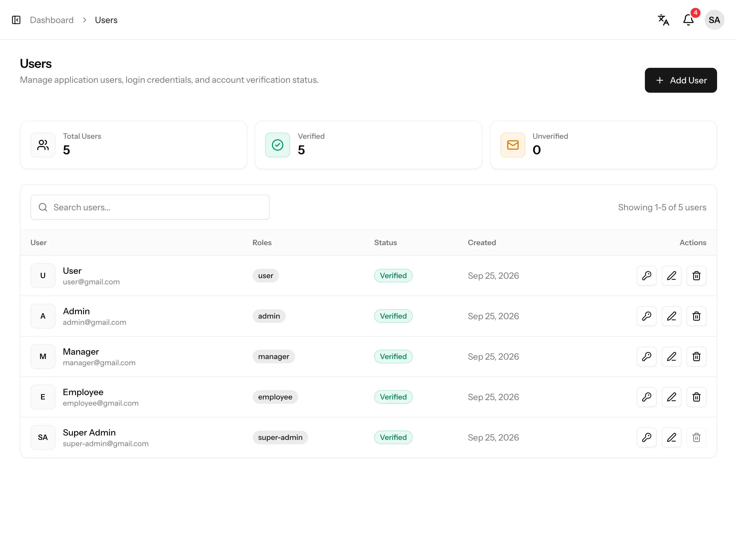Delete the Employee account

coord(696,397)
